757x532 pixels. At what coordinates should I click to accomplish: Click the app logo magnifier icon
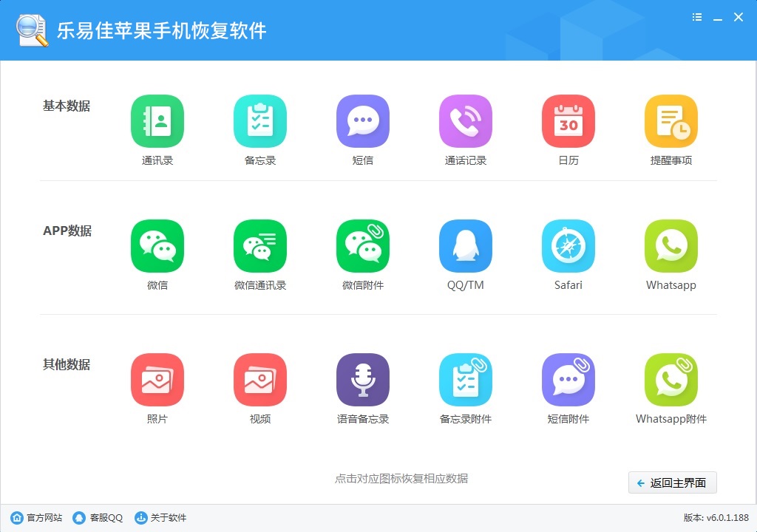[32, 30]
